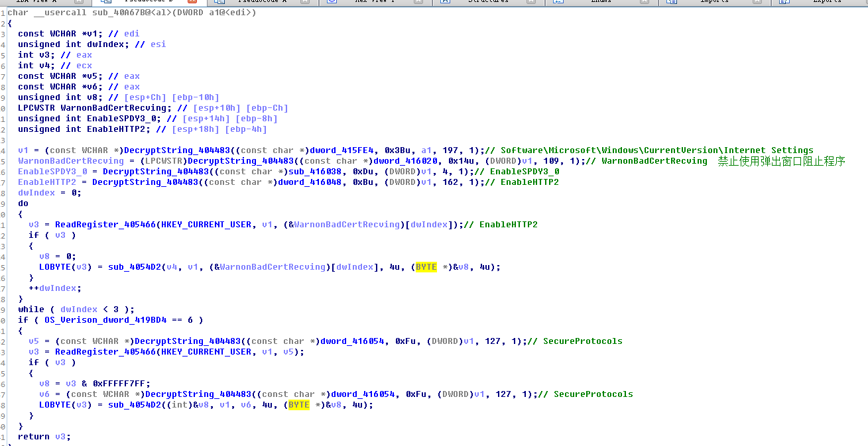Click dwIndex in the 'unsigned int dwIndex; // esi' declaration
The width and height of the screenshot is (868, 446).
tap(105, 44)
